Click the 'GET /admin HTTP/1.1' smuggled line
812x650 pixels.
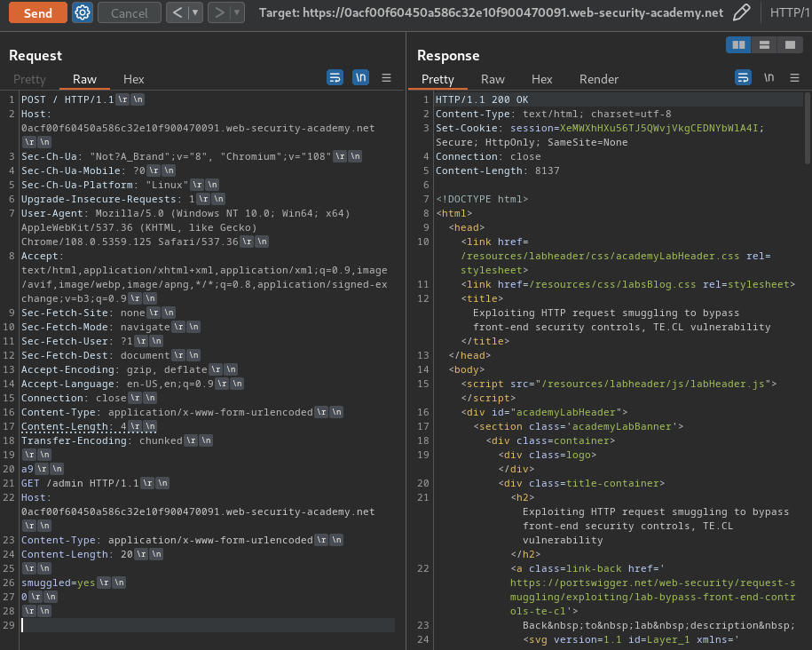(x=80, y=483)
